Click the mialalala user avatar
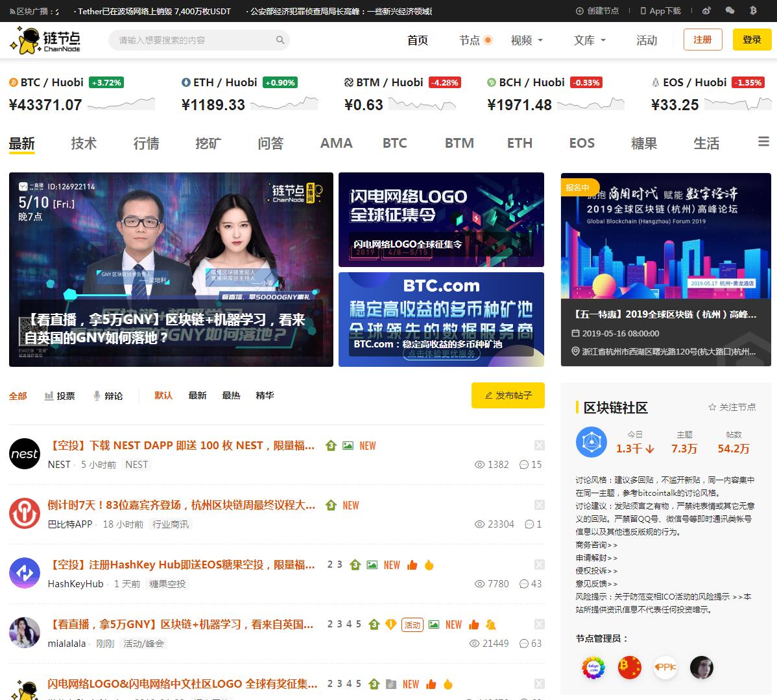Screen dimensions: 777x700 [25, 633]
